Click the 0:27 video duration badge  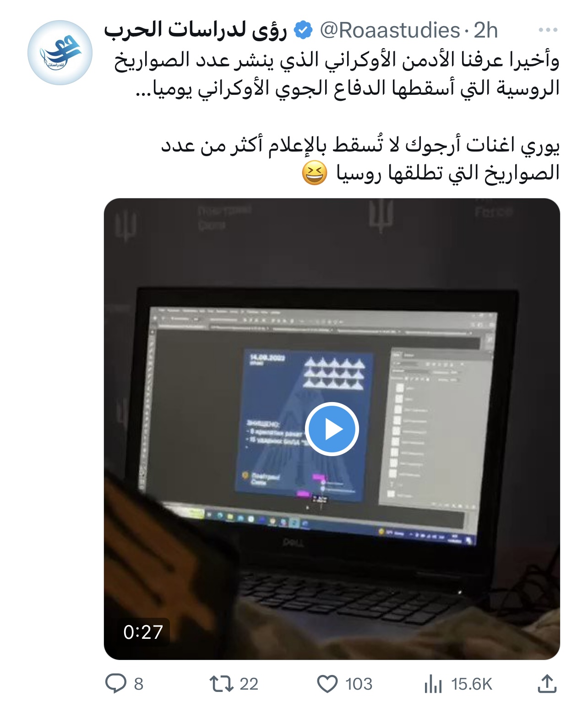coord(143,632)
